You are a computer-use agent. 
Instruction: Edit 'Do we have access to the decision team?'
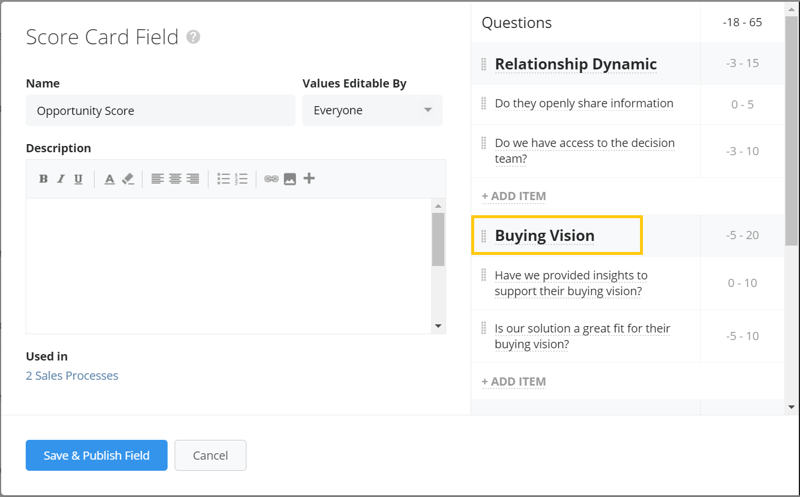pyautogui.click(x=585, y=151)
